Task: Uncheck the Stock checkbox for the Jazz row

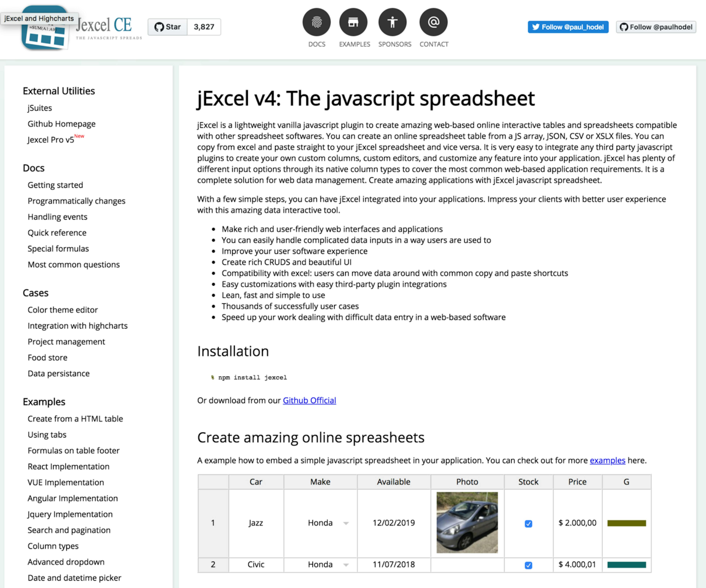Action: (x=528, y=523)
